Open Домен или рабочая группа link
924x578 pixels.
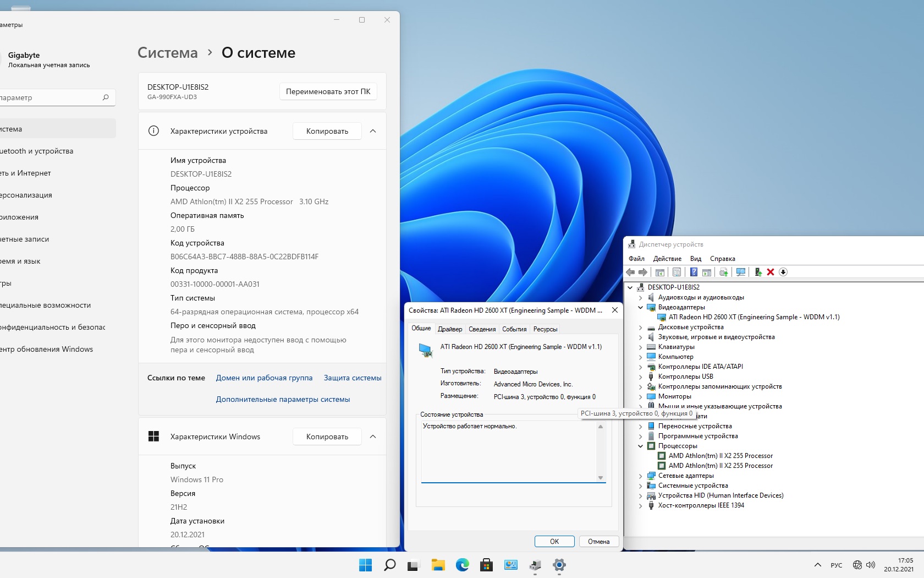264,378
